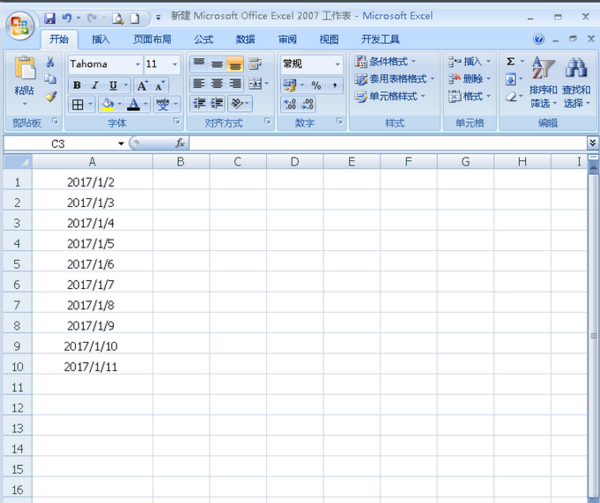Open print preview from the quick access toolbar
This screenshot has width=600, height=503.
(117, 18)
